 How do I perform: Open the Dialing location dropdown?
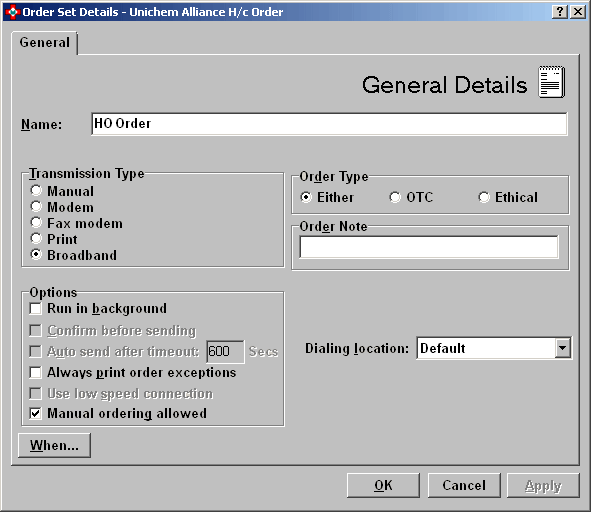pos(562,348)
